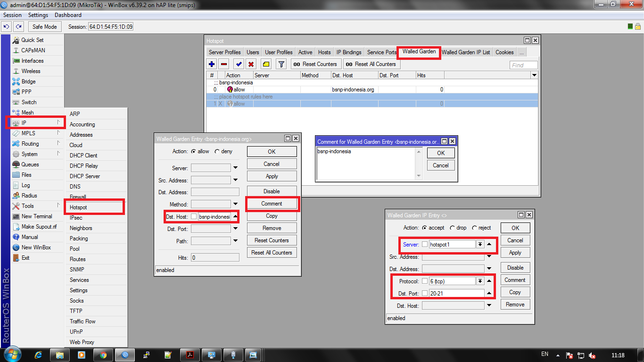Open Quick Set from the sidebar
644x362 pixels.
click(x=33, y=40)
